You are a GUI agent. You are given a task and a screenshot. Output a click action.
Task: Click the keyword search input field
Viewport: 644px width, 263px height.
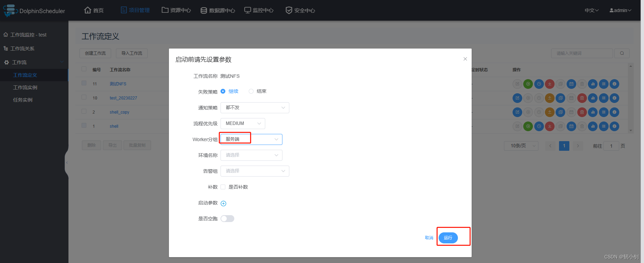582,53
